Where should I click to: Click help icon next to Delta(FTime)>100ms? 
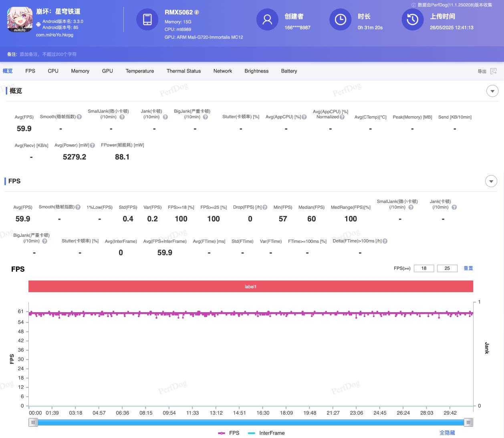click(385, 241)
